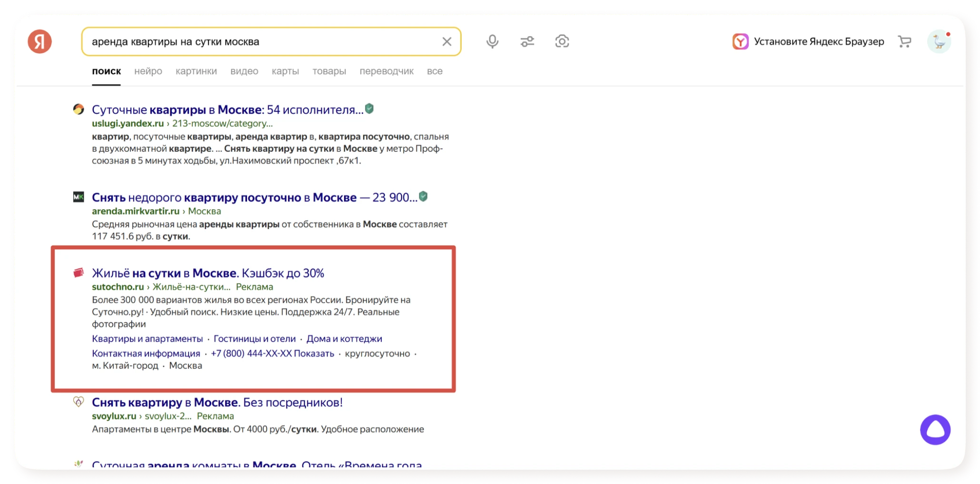Click the mirkvartir MK favicon

tap(79, 197)
